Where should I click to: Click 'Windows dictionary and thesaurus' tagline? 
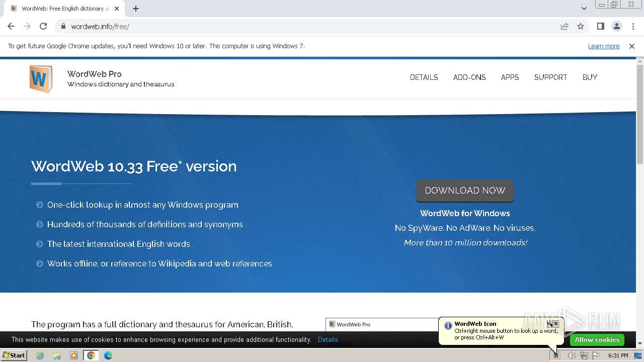tap(121, 84)
